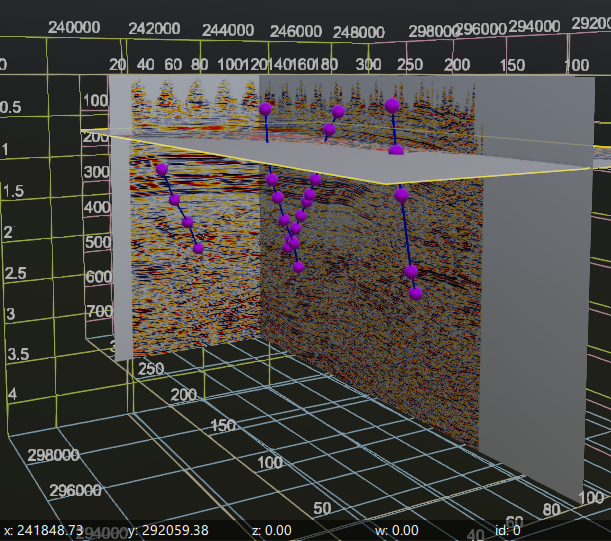Viewport: 611px width, 541px height.
Task: Select the 700 time sample label
Action: (x=100, y=311)
